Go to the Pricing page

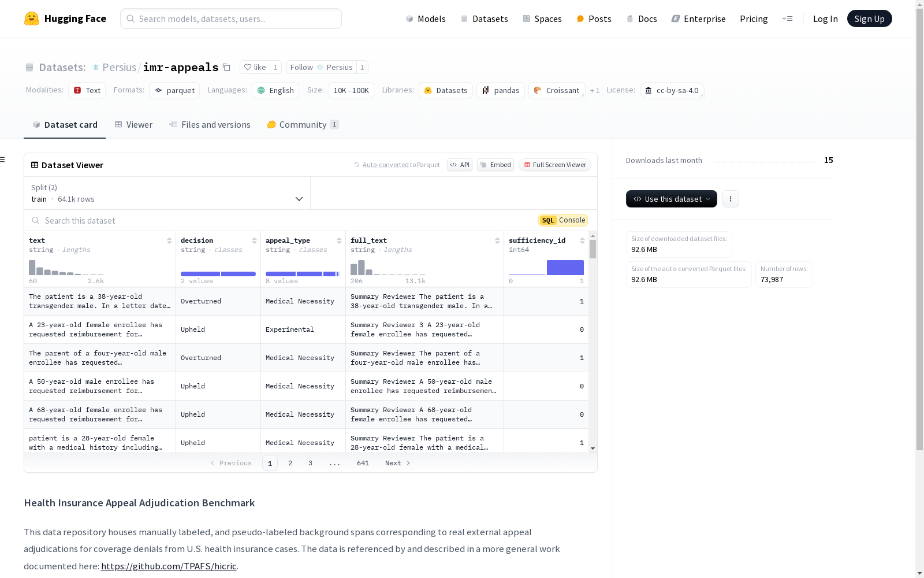pos(754,18)
